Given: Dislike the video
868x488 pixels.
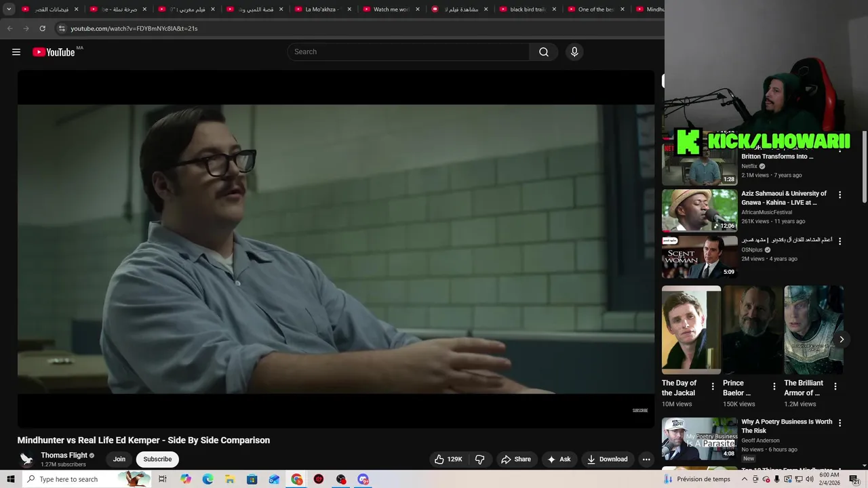Looking at the screenshot, I should click(480, 460).
